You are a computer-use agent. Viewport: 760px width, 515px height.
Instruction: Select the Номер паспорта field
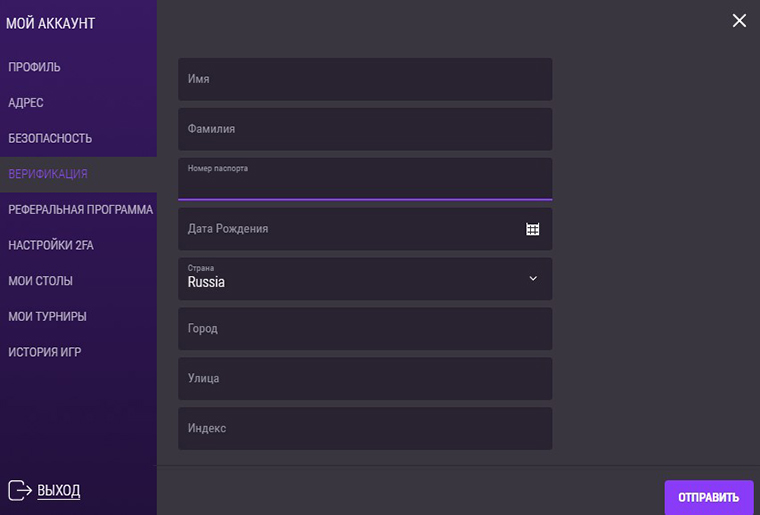pyautogui.click(x=365, y=182)
